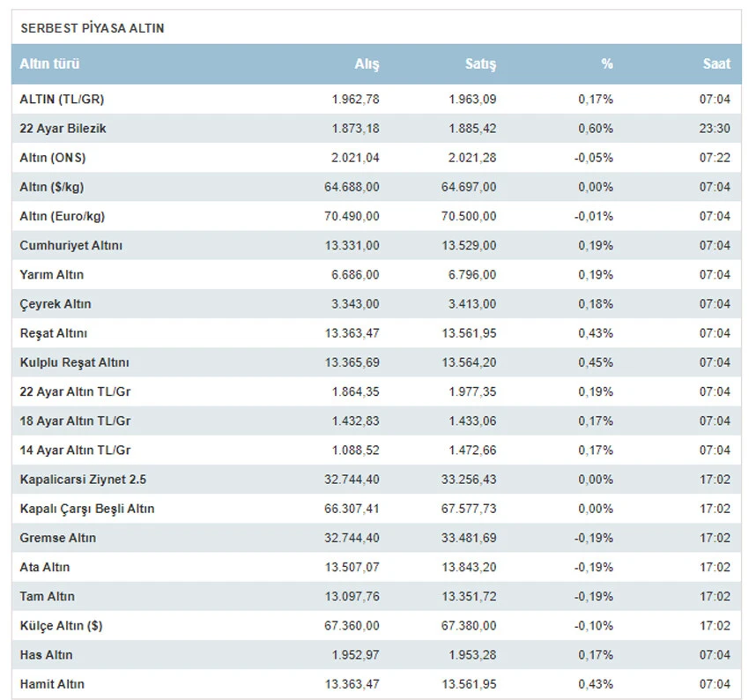
Task: Select Kulplu Reşat Altını
Action: coord(75,362)
